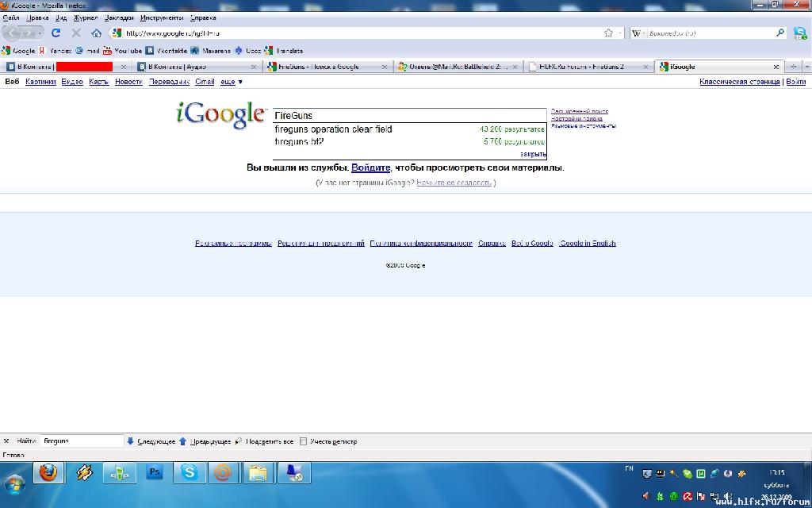
Task: Click закрыть to close suggestions
Action: coord(533,154)
